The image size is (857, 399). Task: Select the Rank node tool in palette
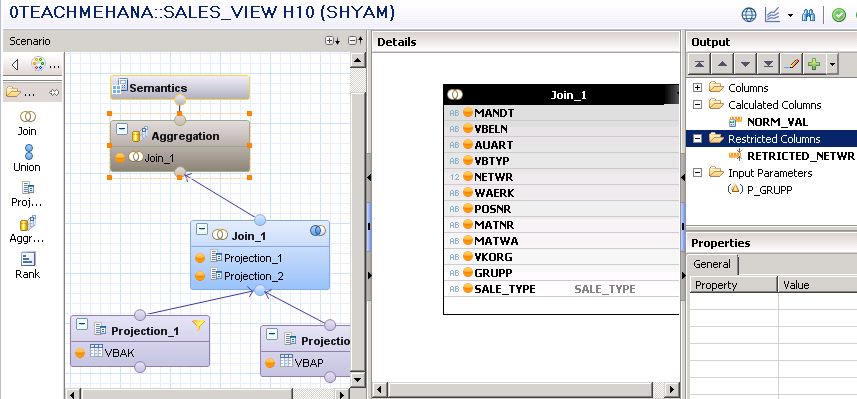(x=27, y=266)
